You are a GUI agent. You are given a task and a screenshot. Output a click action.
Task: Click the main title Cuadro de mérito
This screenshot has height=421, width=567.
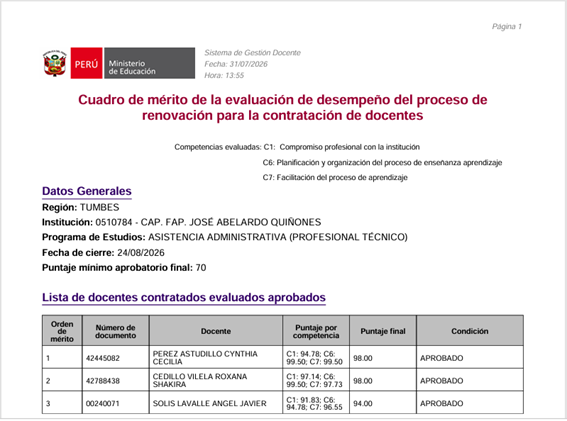pos(283,107)
